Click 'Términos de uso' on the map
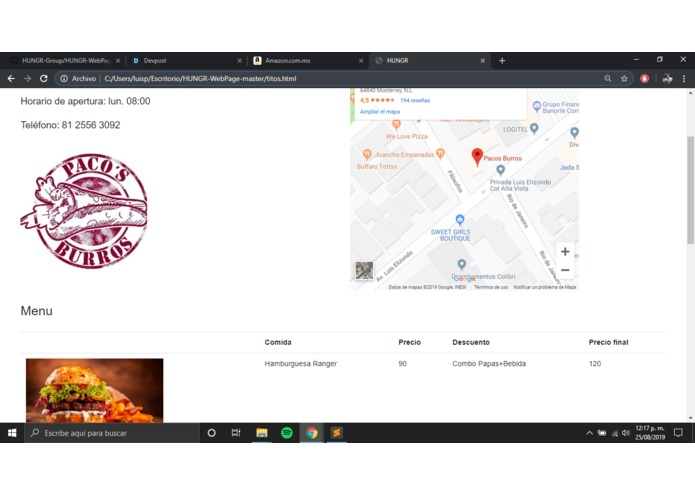The width and height of the screenshot is (695, 494). pyautogui.click(x=491, y=287)
